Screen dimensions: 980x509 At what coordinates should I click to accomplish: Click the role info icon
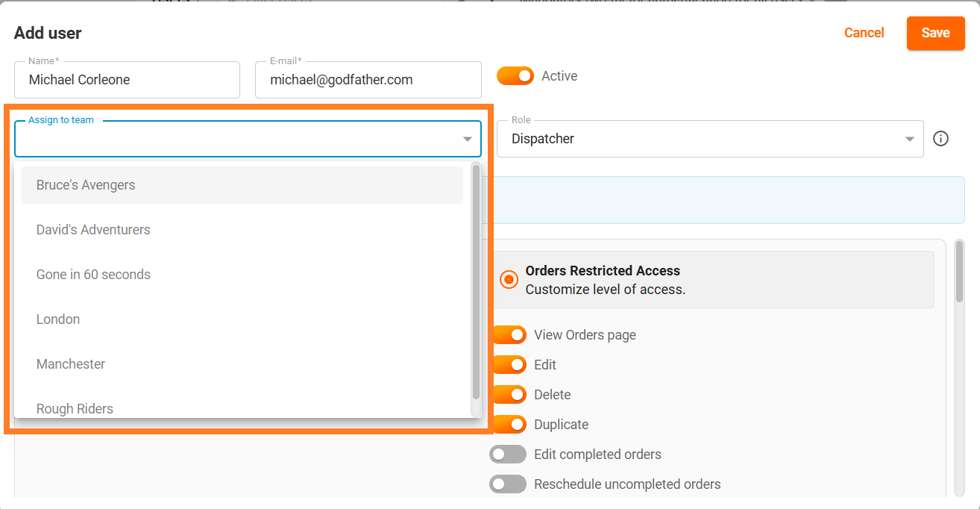[x=940, y=139]
